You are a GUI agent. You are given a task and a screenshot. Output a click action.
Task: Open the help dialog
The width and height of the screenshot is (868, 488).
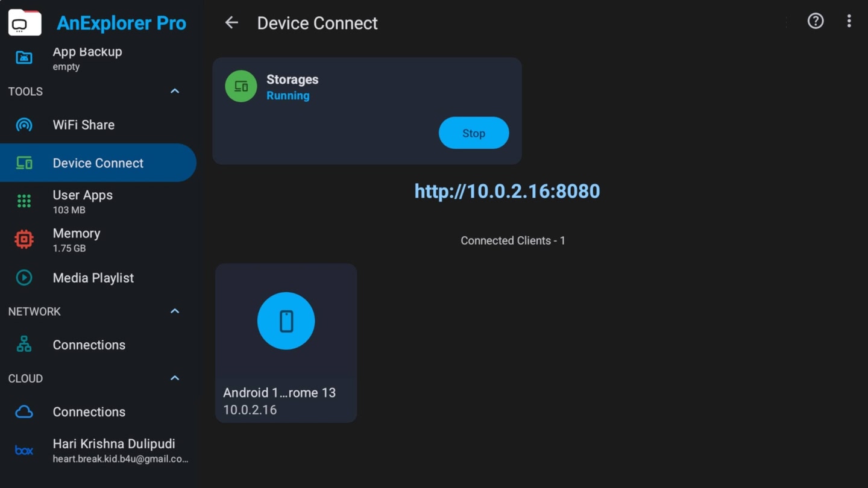815,22
